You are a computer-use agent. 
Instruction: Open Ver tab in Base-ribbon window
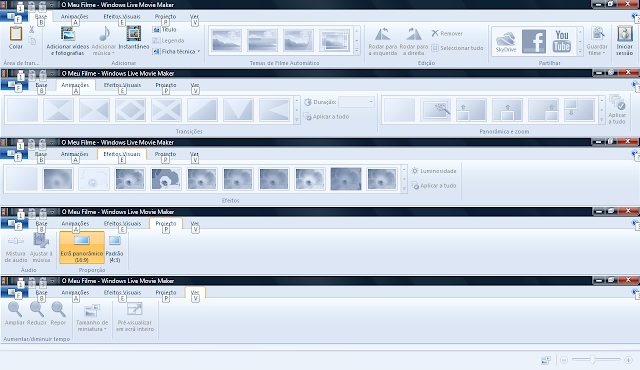[x=194, y=17]
